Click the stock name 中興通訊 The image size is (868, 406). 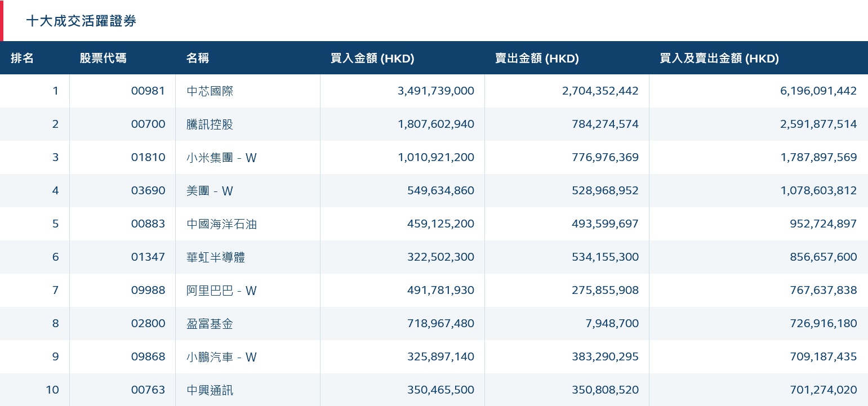[210, 390]
